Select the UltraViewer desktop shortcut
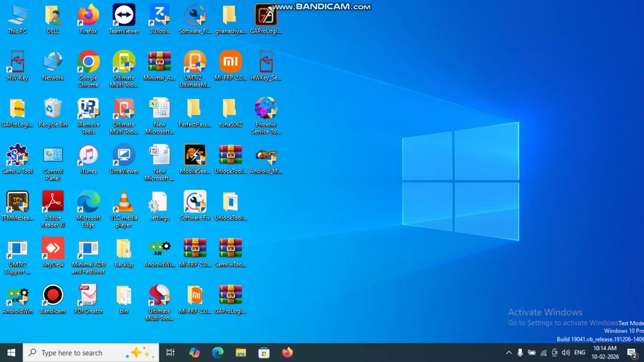Viewport: 644px width, 362px height. (x=124, y=159)
